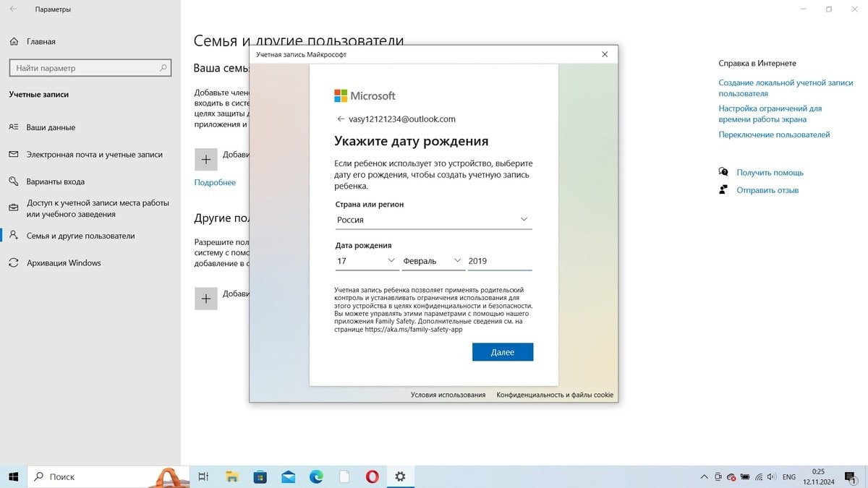Click the Далее button
The height and width of the screenshot is (488, 868).
(x=503, y=352)
